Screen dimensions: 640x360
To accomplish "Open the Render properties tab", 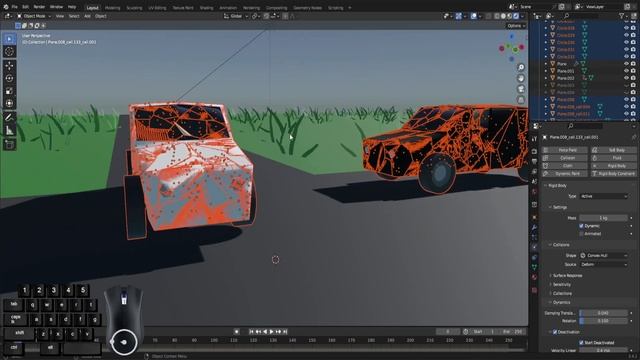I will coord(534,151).
